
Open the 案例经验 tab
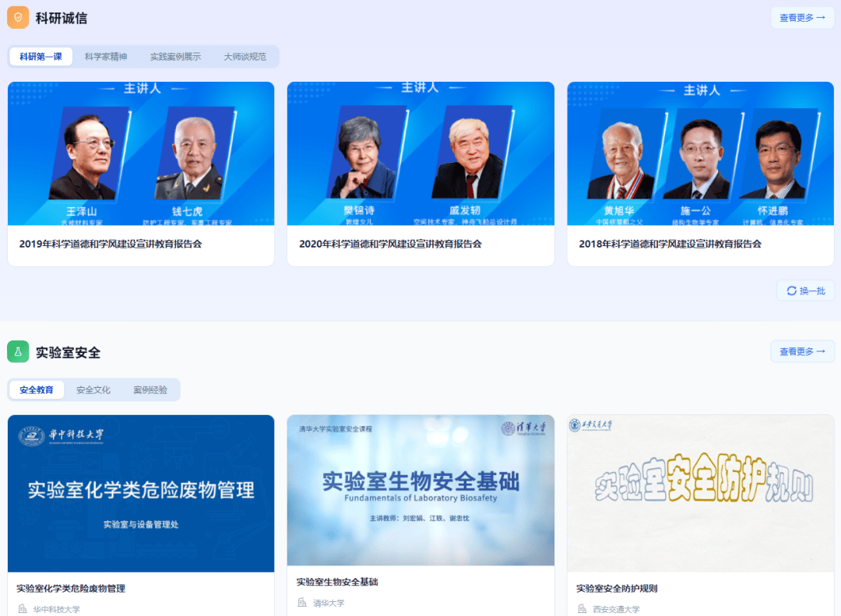tap(153, 389)
